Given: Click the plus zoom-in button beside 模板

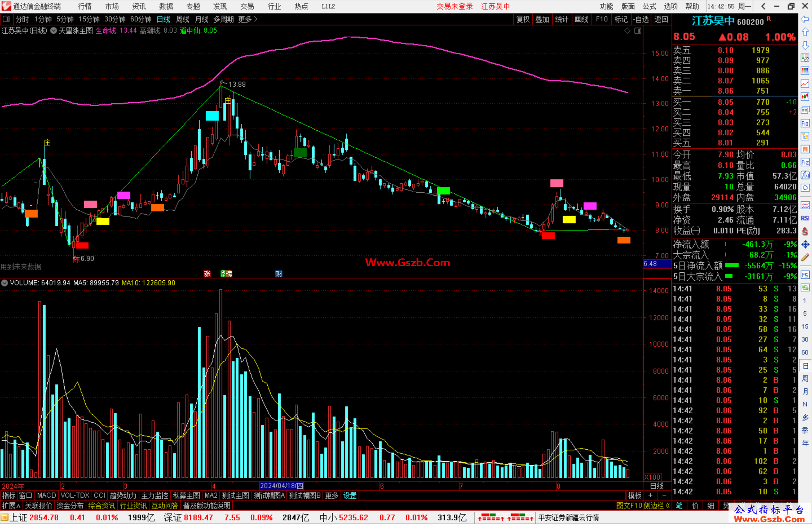Looking at the screenshot, I should click(651, 495).
